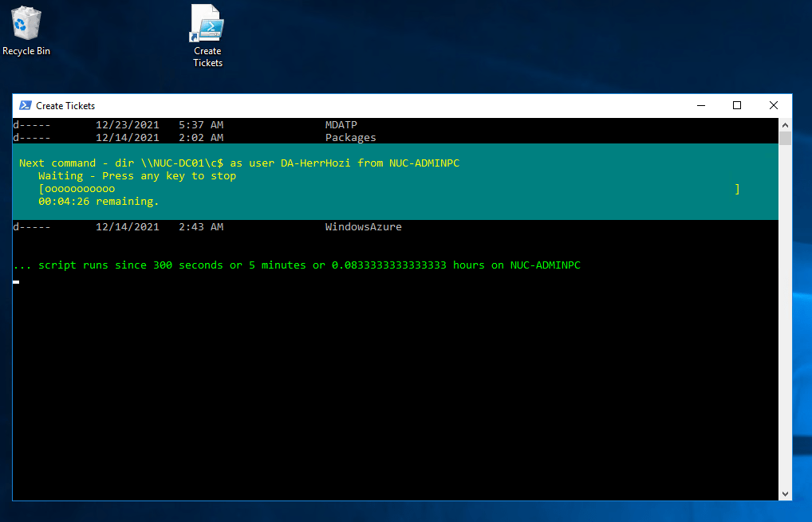Image resolution: width=812 pixels, height=522 pixels.
Task: Click the Create Tickets desktop shortcut label
Action: point(207,57)
